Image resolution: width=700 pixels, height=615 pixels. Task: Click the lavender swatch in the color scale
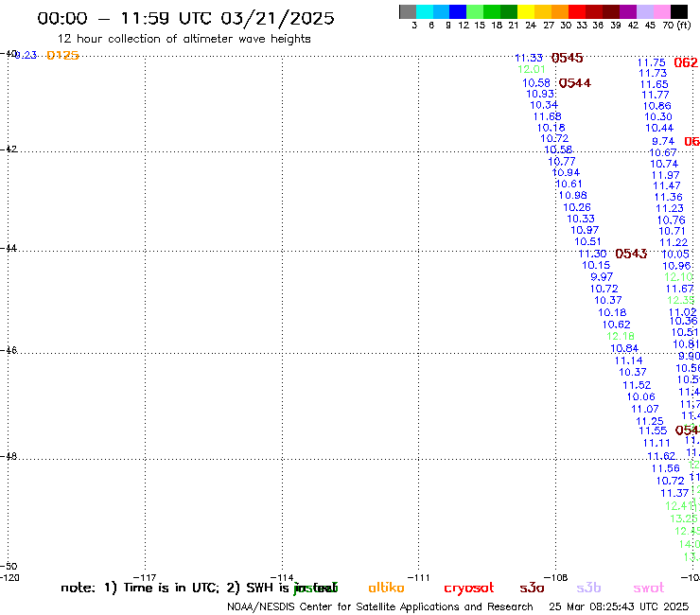645,11
